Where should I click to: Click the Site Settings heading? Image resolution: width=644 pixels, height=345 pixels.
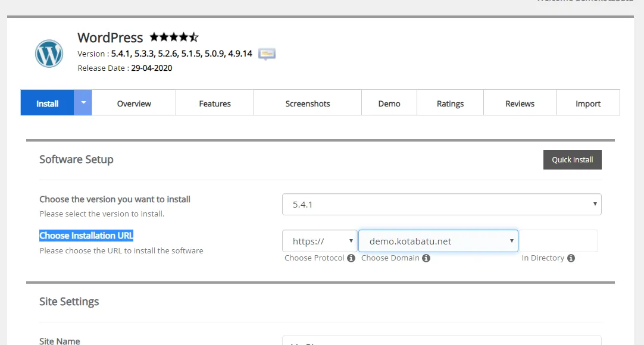pos(69,302)
